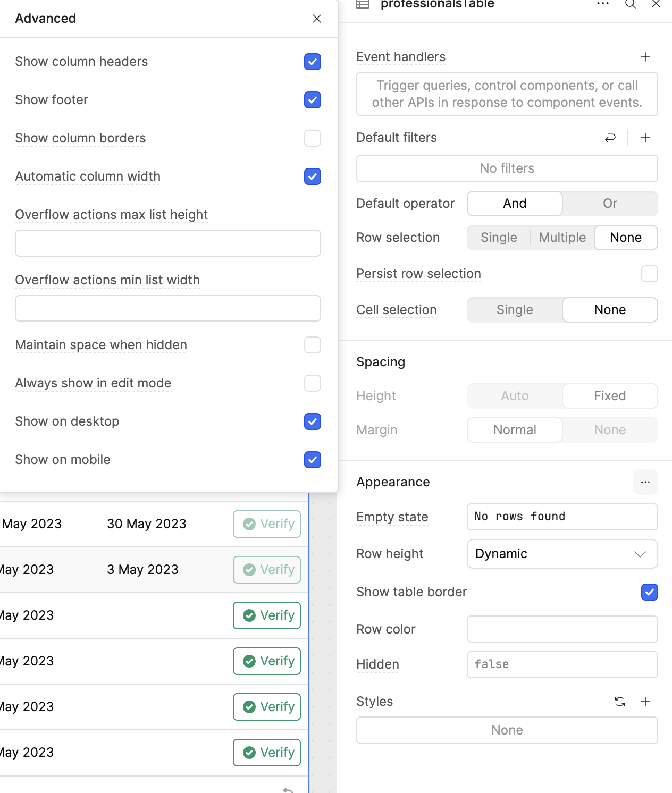Toggle Persist row selection checkbox

click(649, 274)
